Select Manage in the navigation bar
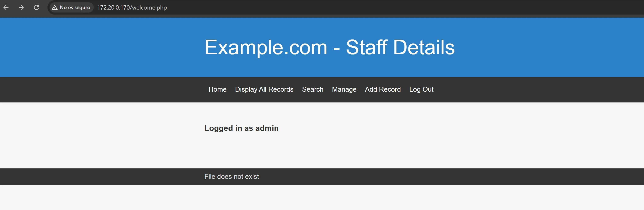The height and width of the screenshot is (210, 644). tap(344, 89)
